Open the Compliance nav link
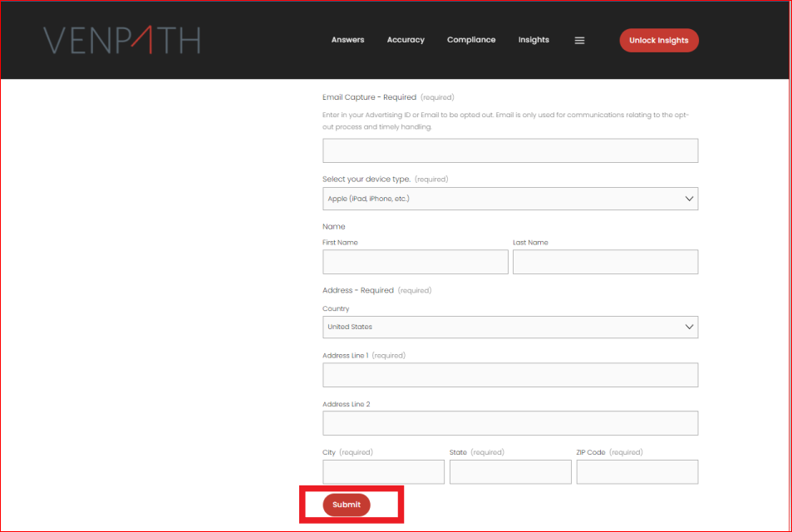Viewport: 792px width, 532px height. (x=471, y=40)
